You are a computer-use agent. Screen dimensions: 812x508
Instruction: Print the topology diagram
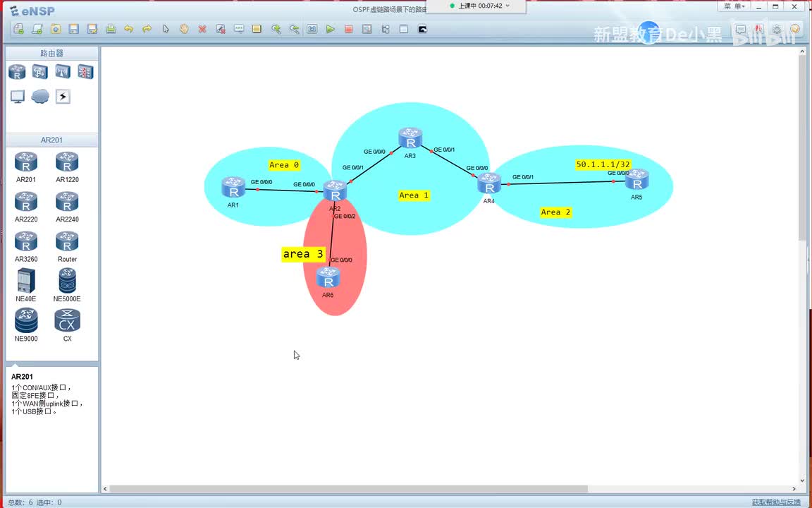111,29
